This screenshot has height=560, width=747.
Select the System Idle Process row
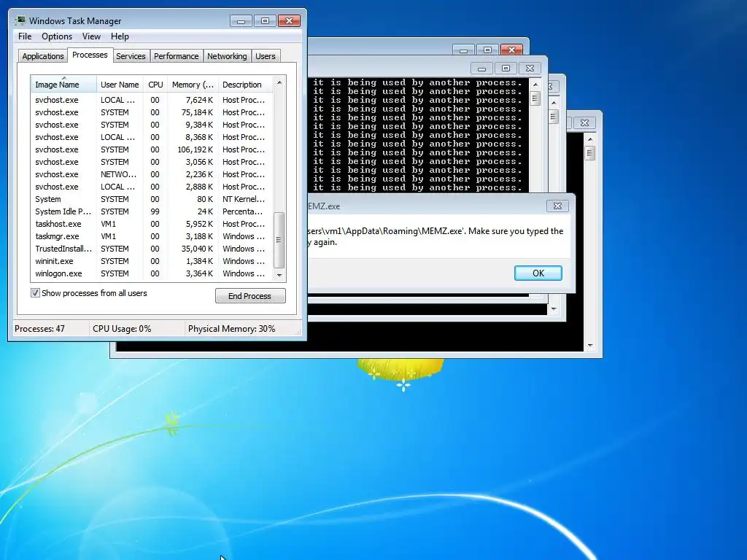(x=152, y=211)
